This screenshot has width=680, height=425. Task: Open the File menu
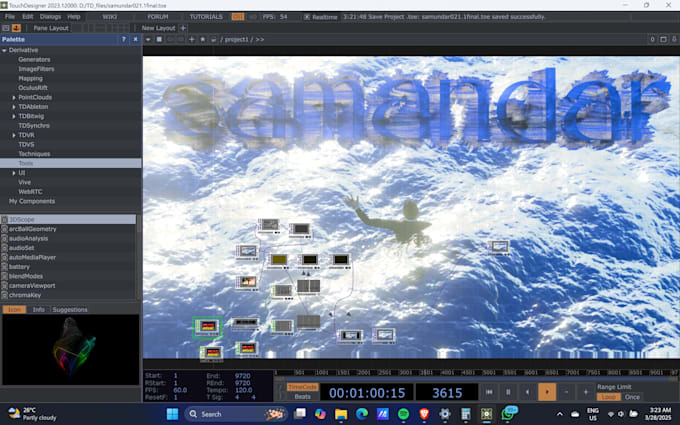pos(10,16)
